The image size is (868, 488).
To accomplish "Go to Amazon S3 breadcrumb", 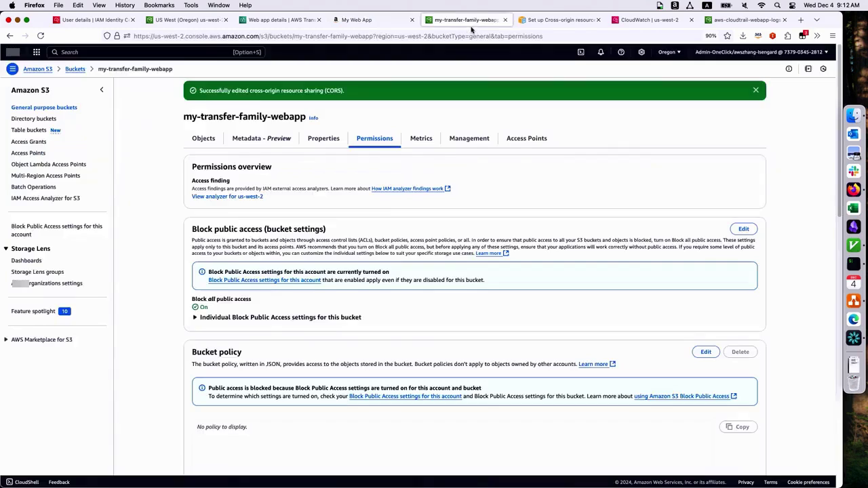I will tap(38, 69).
